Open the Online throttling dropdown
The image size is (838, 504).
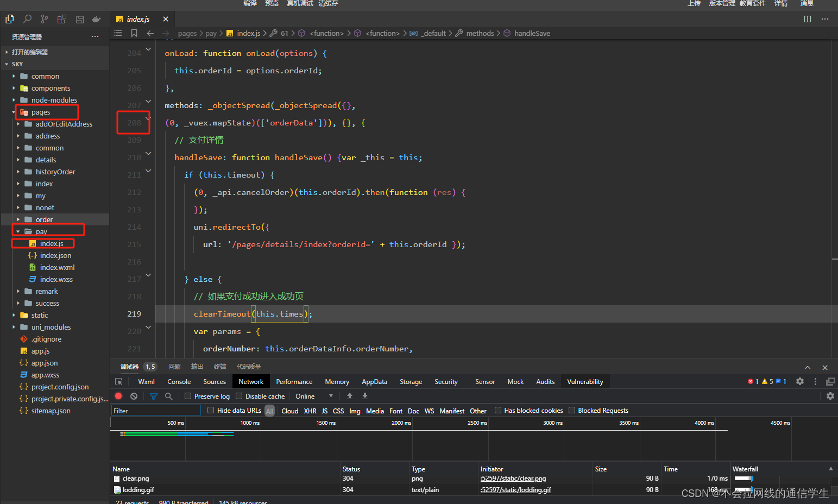(x=314, y=396)
